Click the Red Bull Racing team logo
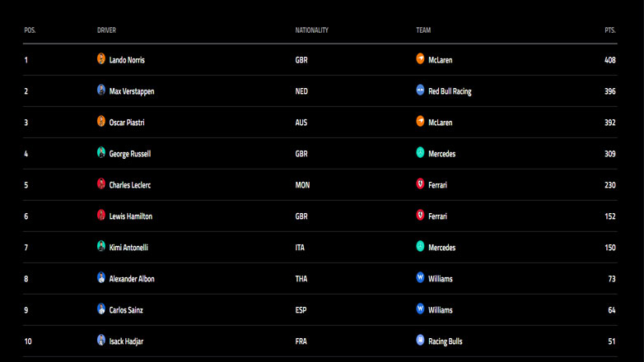Image resolution: width=644 pixels, height=362 pixels. tap(420, 90)
